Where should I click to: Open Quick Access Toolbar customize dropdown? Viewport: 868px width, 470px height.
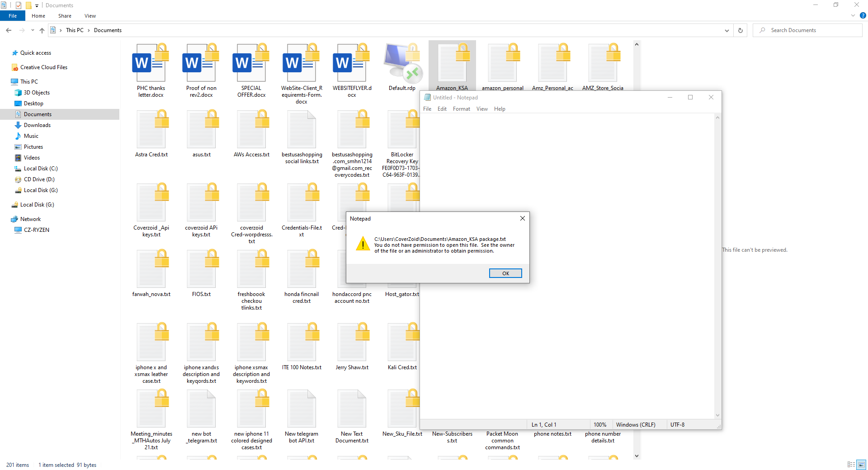click(37, 5)
